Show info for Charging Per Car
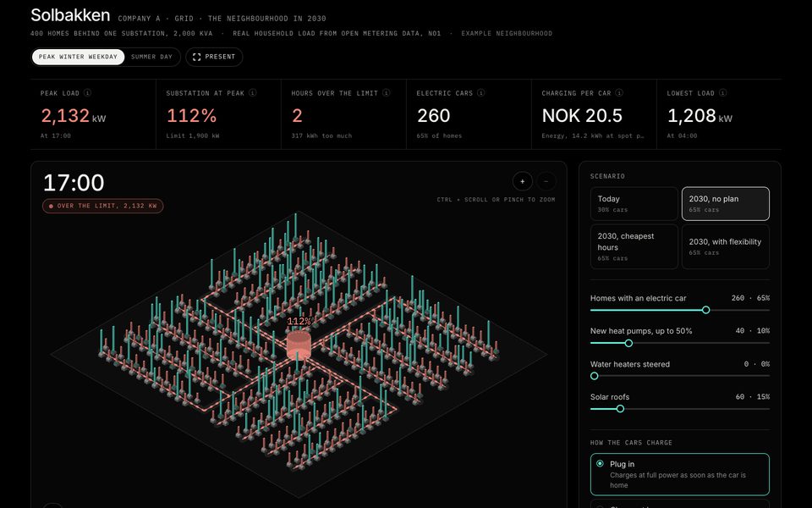 [x=619, y=93]
